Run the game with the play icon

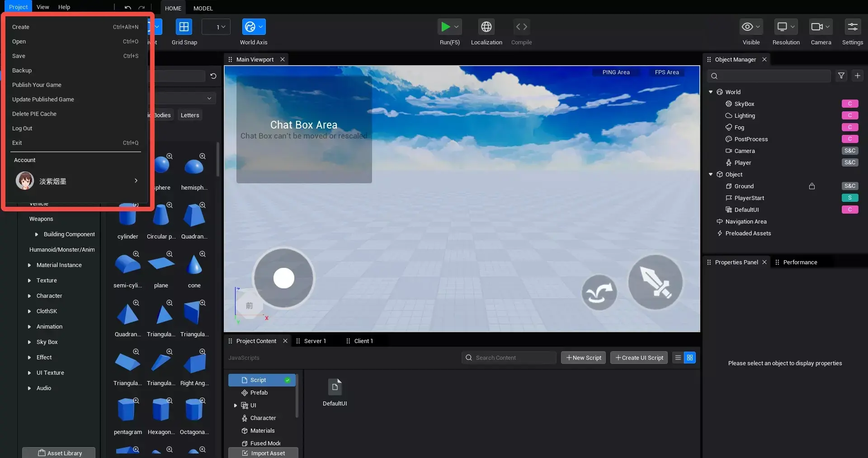[x=445, y=27]
